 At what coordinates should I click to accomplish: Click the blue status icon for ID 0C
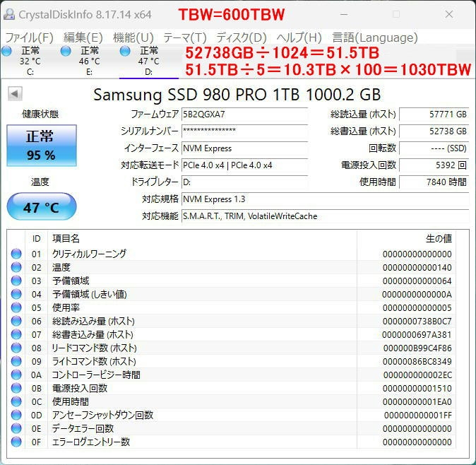pyautogui.click(x=16, y=401)
